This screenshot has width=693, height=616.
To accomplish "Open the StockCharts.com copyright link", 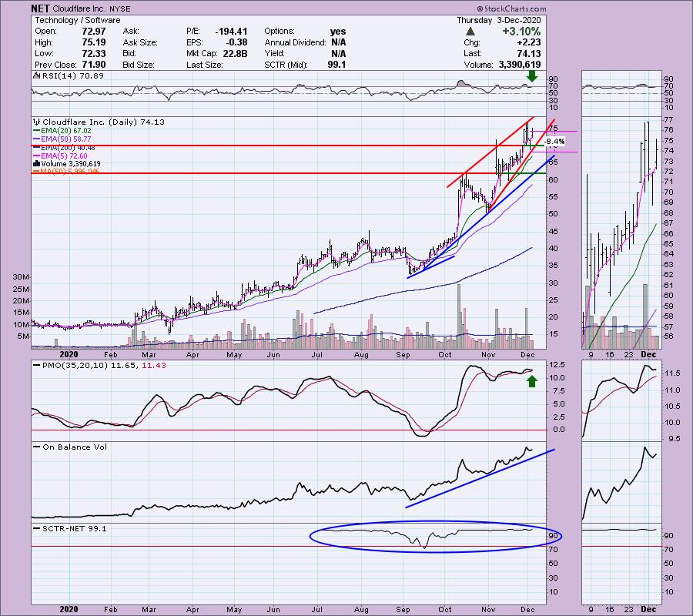I will point(511,8).
